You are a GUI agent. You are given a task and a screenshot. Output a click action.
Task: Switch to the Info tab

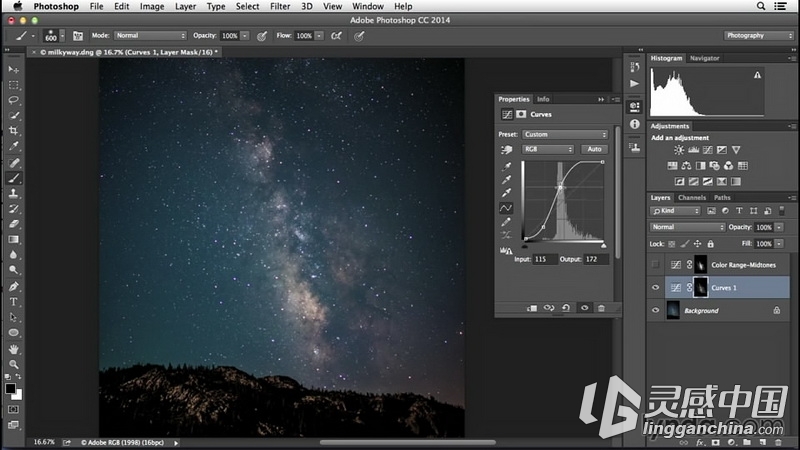coord(543,99)
